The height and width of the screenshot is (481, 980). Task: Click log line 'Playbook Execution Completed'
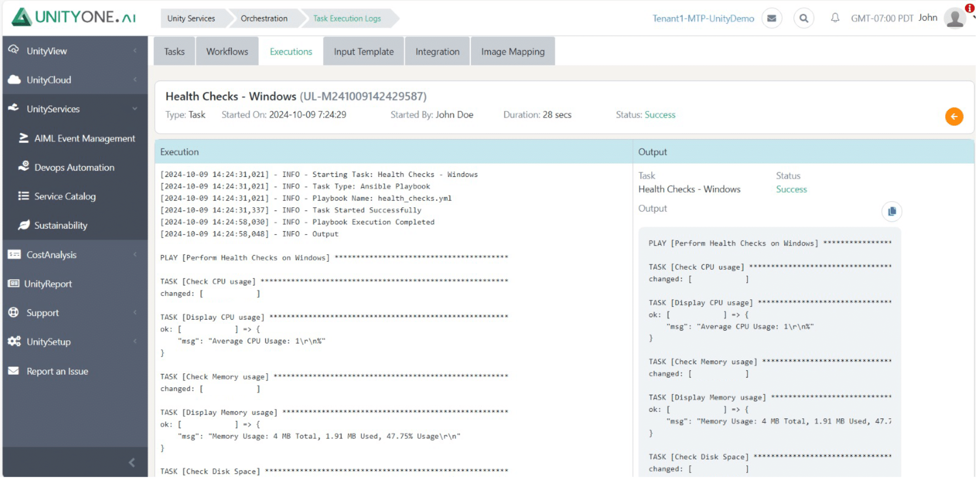(297, 222)
